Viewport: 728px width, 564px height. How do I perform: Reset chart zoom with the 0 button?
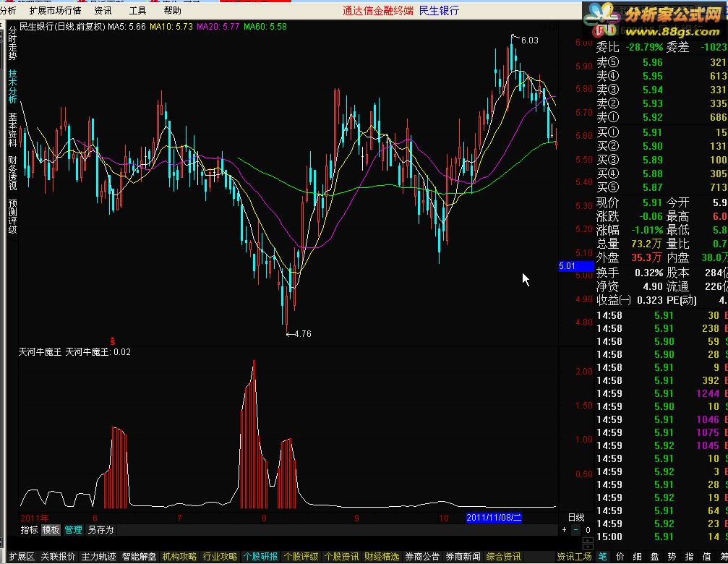pos(588,529)
